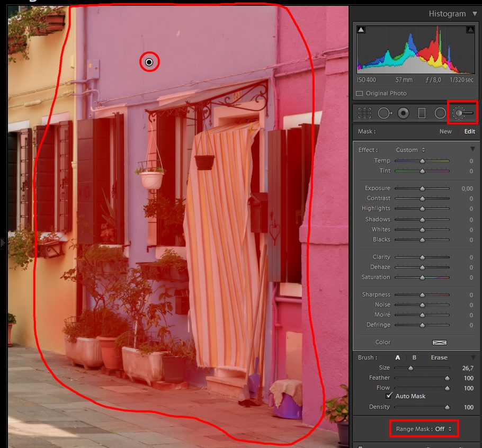
Task: Select the Radial Filter tool
Action: tap(440, 113)
